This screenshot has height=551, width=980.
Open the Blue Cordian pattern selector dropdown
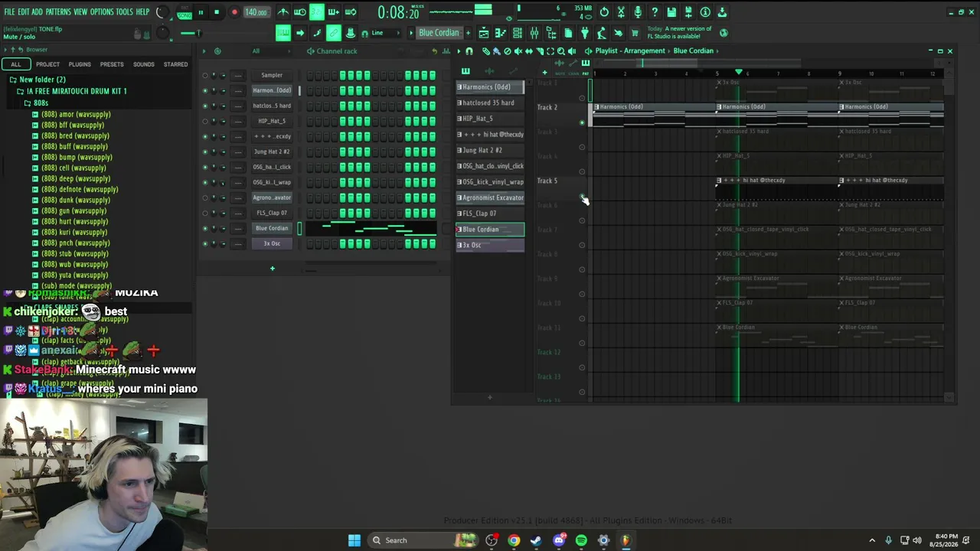click(x=438, y=33)
